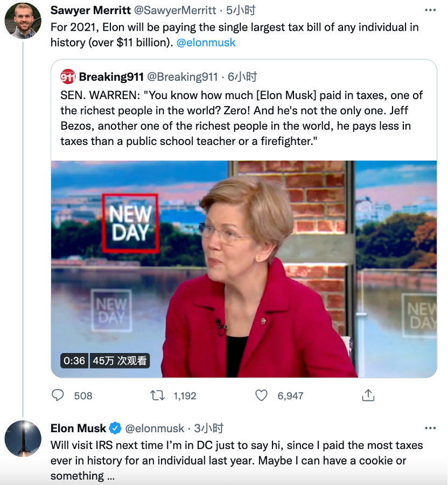Open the quoted SEN. WARREN tweet text

[242, 118]
